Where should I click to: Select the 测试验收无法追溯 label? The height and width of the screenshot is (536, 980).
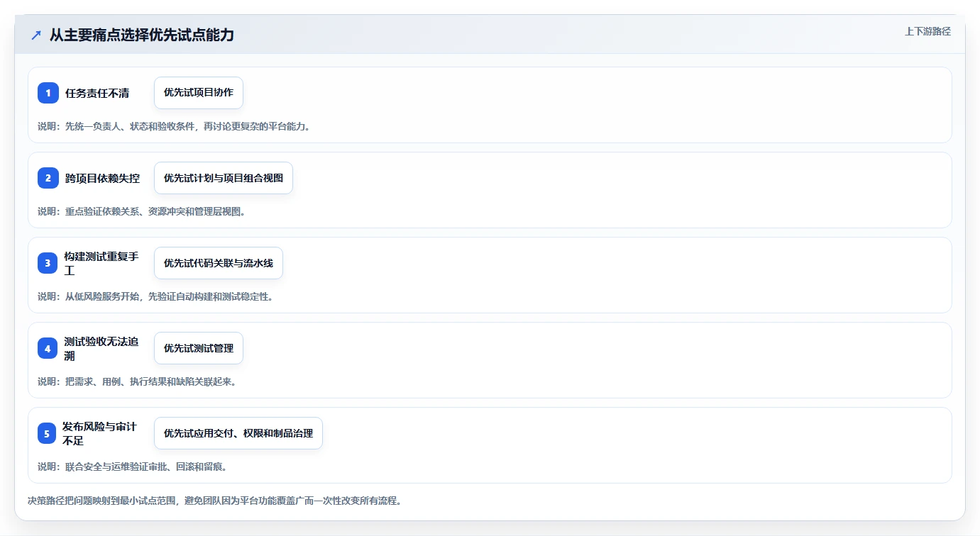point(101,348)
